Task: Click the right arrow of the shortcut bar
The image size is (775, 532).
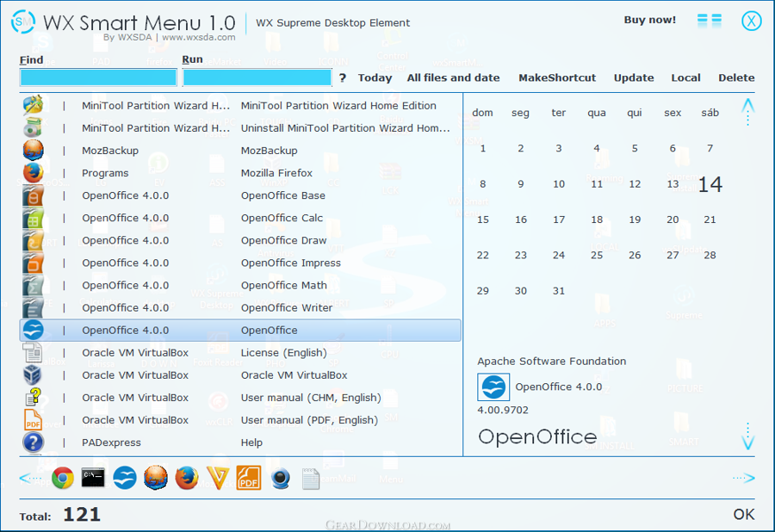Action: pos(744,478)
